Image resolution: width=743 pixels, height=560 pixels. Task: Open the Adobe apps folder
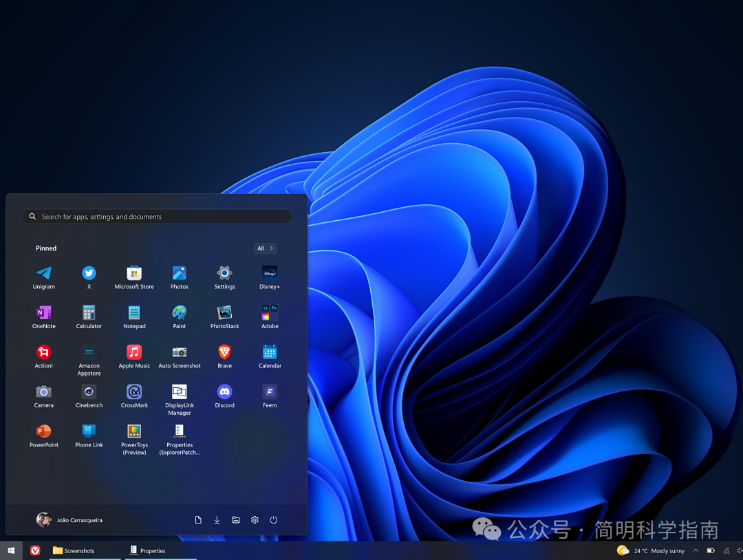[270, 314]
